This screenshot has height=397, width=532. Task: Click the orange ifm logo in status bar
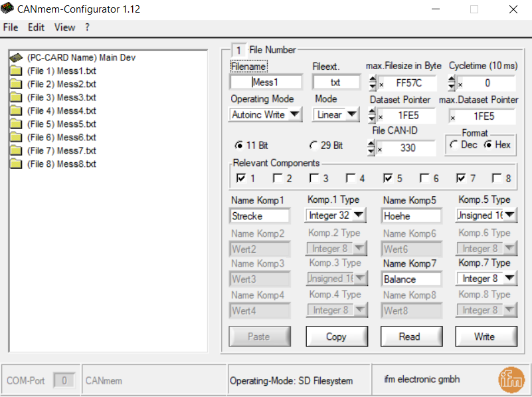click(511, 380)
